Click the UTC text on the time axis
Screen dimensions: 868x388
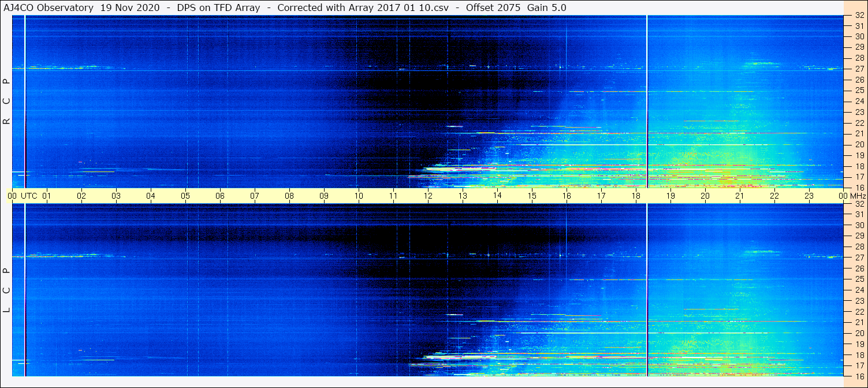(29, 196)
